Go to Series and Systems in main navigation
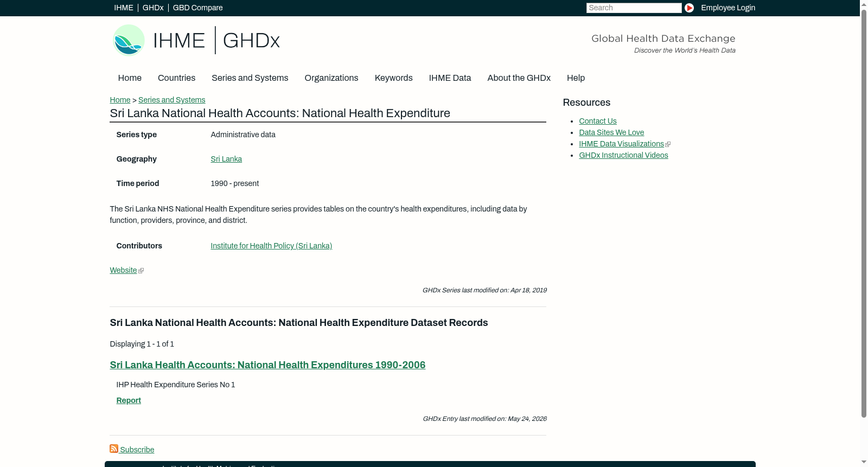Image resolution: width=868 pixels, height=467 pixels. click(x=250, y=78)
